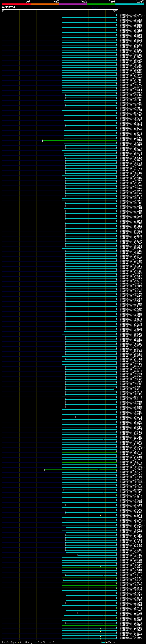The image size is (146, 644).
Task: Open hit UniRef100_Q4TUC4
Action: pos(131,359)
